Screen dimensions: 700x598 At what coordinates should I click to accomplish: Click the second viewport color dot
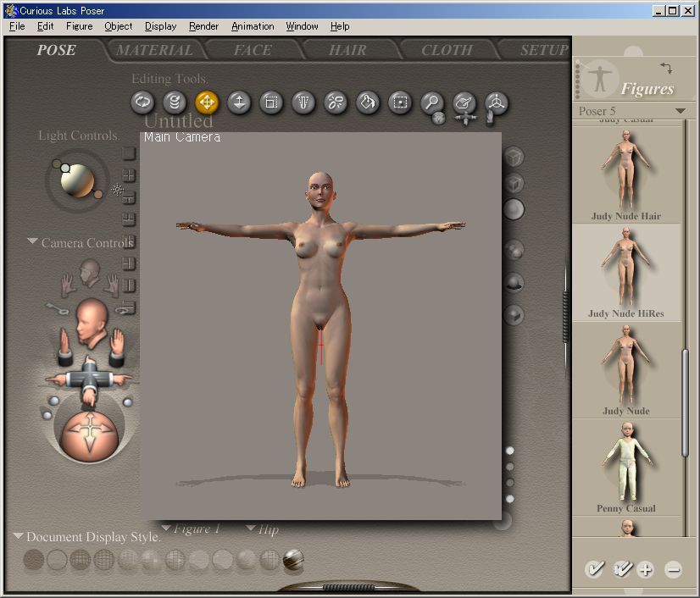click(x=510, y=467)
